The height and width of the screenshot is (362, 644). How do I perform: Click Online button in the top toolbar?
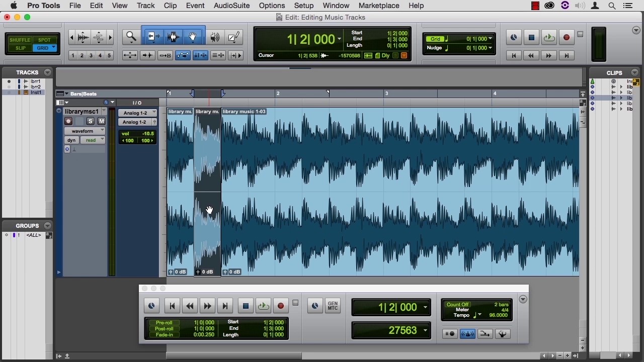[514, 37]
